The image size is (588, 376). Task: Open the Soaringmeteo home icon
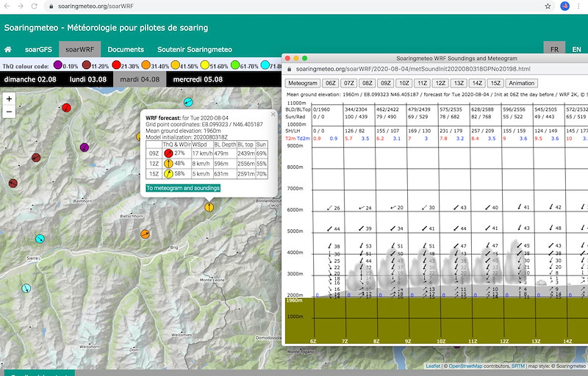[x=7, y=49]
